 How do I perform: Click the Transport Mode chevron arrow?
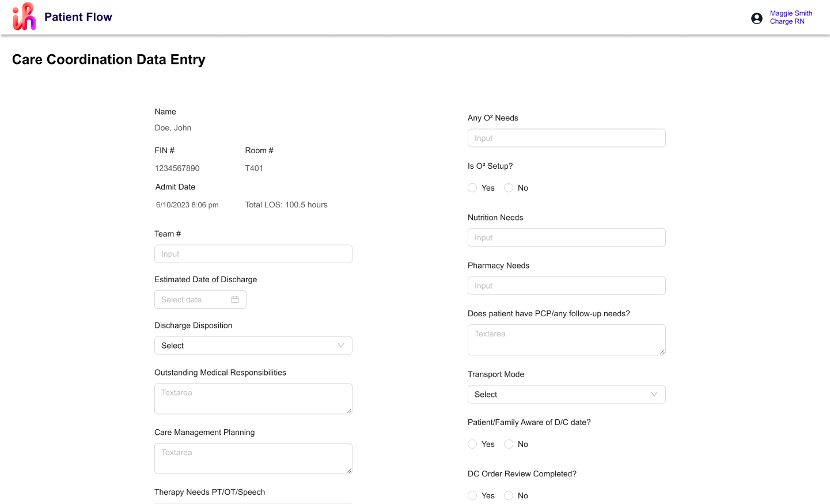654,394
